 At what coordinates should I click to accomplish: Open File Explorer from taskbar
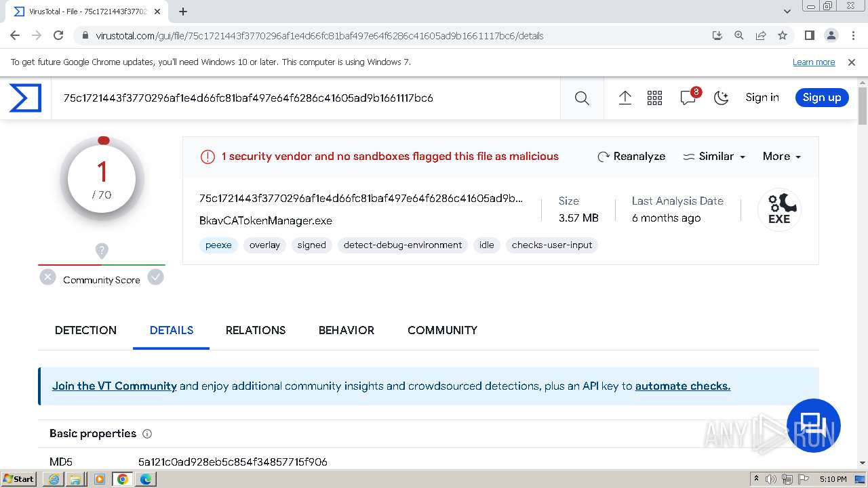point(75,479)
